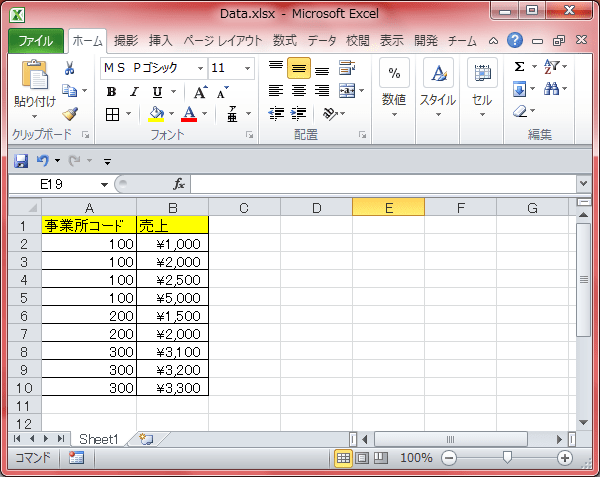Click the AutoSum sigma icon
Image resolution: width=600 pixels, height=477 pixels.
[x=519, y=67]
